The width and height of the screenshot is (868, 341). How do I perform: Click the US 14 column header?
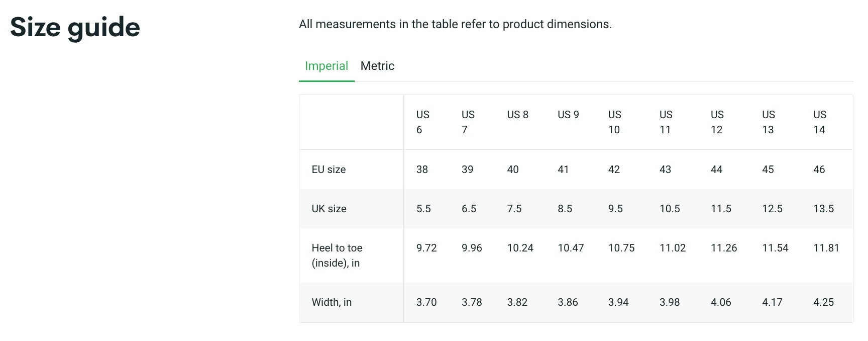click(x=819, y=122)
